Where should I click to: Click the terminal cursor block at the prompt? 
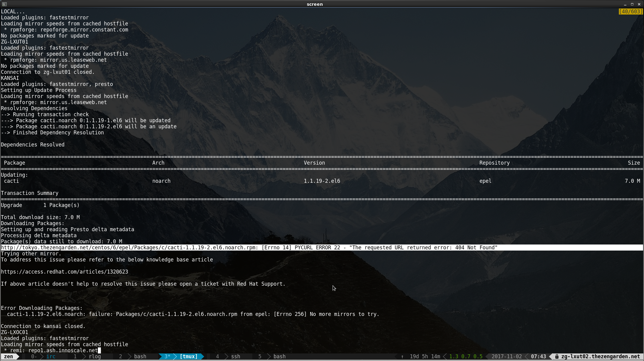click(99, 350)
